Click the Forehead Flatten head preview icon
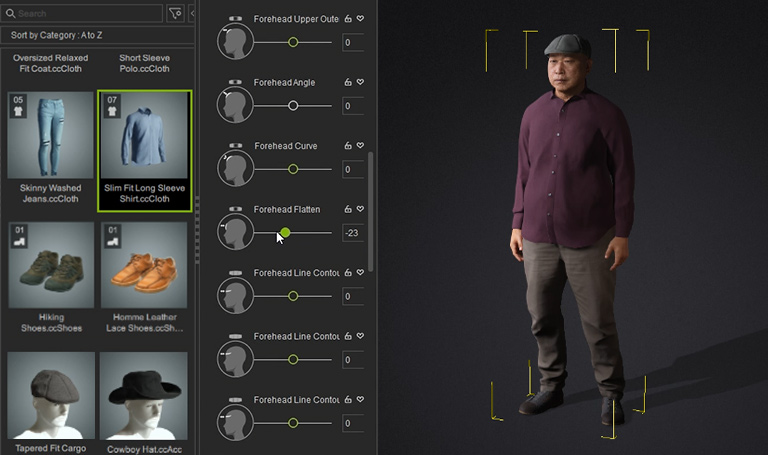The width and height of the screenshot is (768, 455). (236, 233)
